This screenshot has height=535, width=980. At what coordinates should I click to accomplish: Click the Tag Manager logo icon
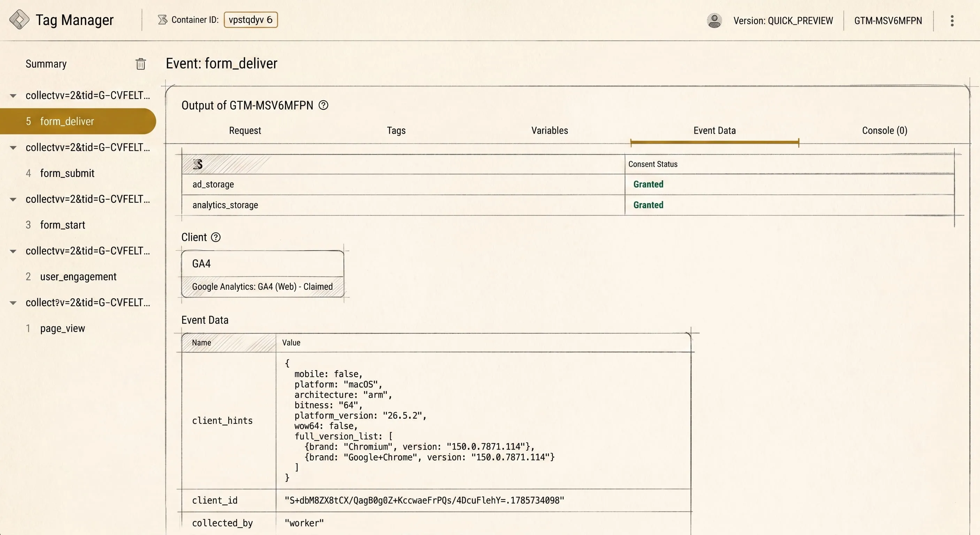[x=19, y=20]
